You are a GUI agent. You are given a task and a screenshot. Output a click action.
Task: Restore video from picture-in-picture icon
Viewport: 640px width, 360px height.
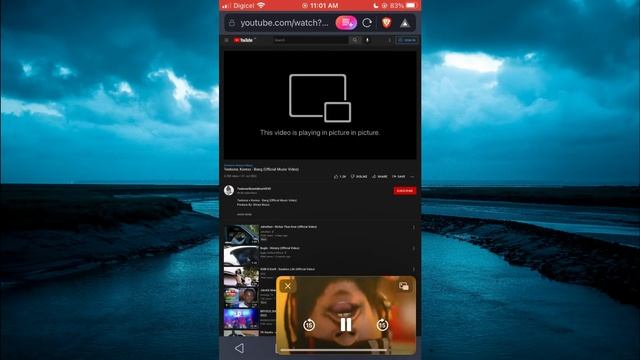click(x=404, y=286)
